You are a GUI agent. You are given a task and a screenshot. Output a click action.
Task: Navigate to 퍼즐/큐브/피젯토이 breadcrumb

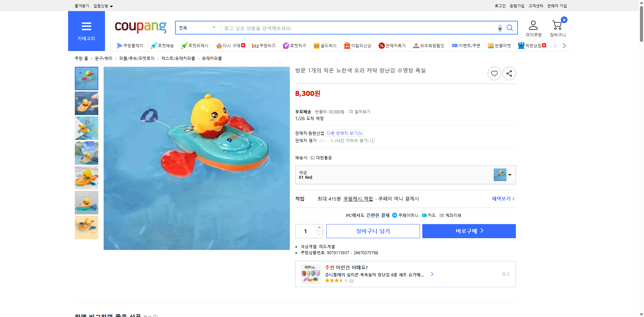pos(136,58)
